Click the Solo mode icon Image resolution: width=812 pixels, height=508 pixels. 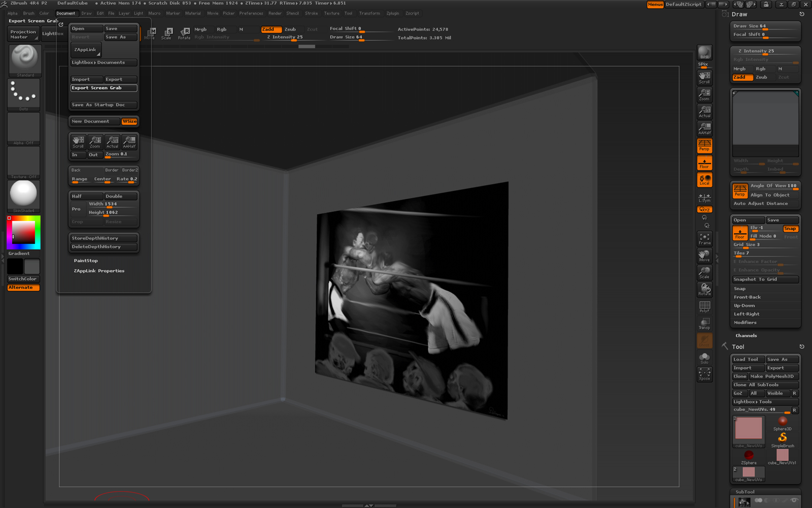pos(704,358)
